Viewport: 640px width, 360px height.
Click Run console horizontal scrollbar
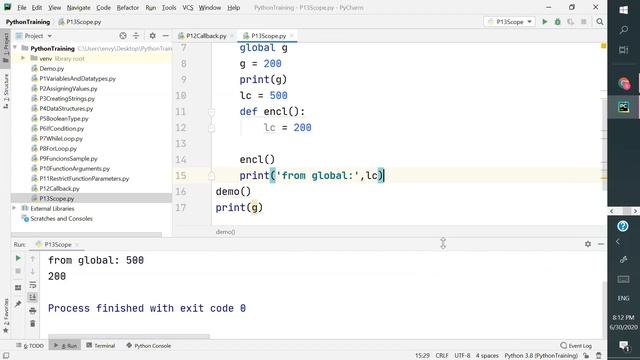tap(129, 336)
